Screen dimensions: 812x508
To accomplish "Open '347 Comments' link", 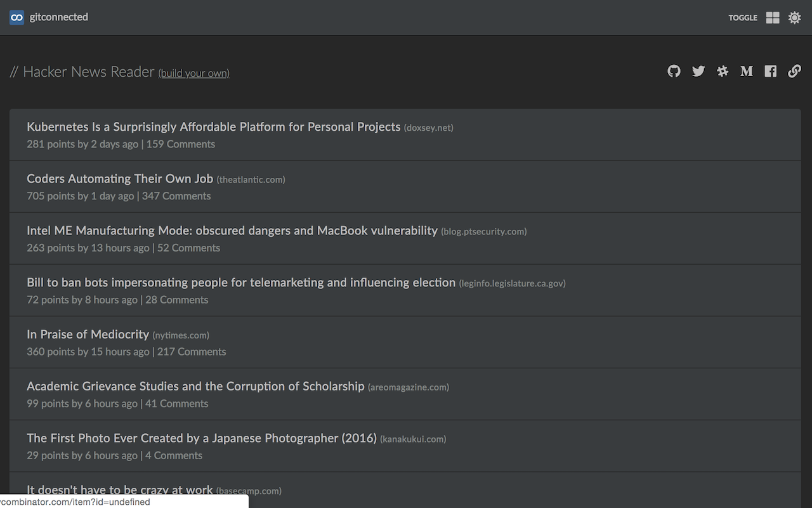I will pyautogui.click(x=176, y=196).
